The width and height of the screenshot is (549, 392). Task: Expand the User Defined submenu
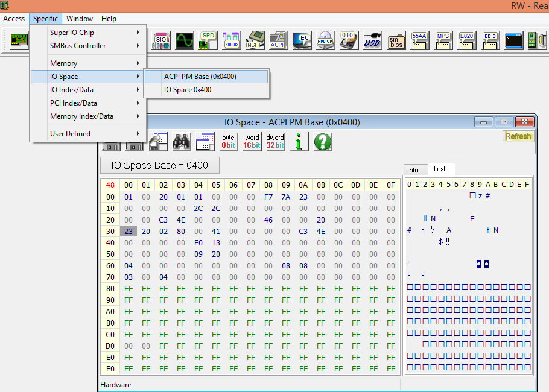coord(87,134)
